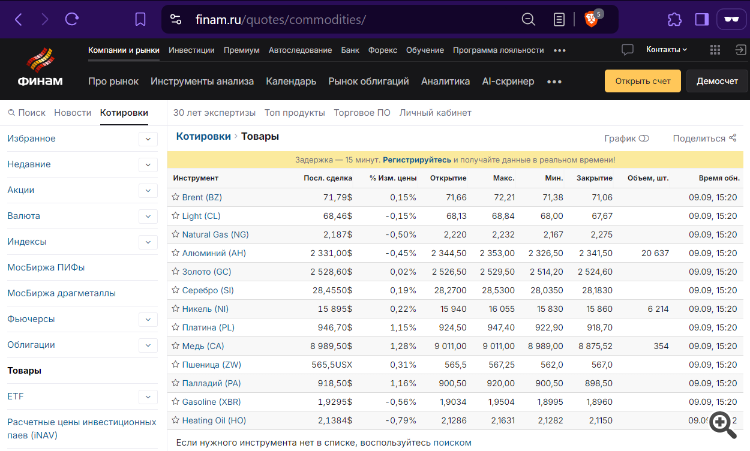The width and height of the screenshot is (750, 451).
Task: Open Gasoline (XBR) instrument link
Action: pyautogui.click(x=211, y=402)
